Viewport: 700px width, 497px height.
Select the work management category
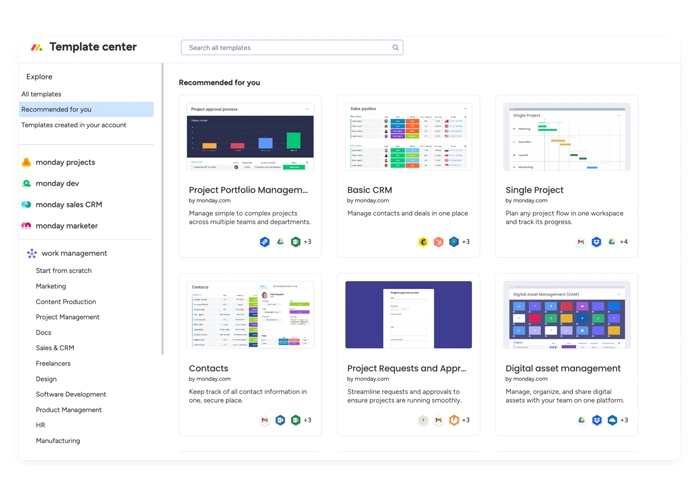pyautogui.click(x=74, y=254)
